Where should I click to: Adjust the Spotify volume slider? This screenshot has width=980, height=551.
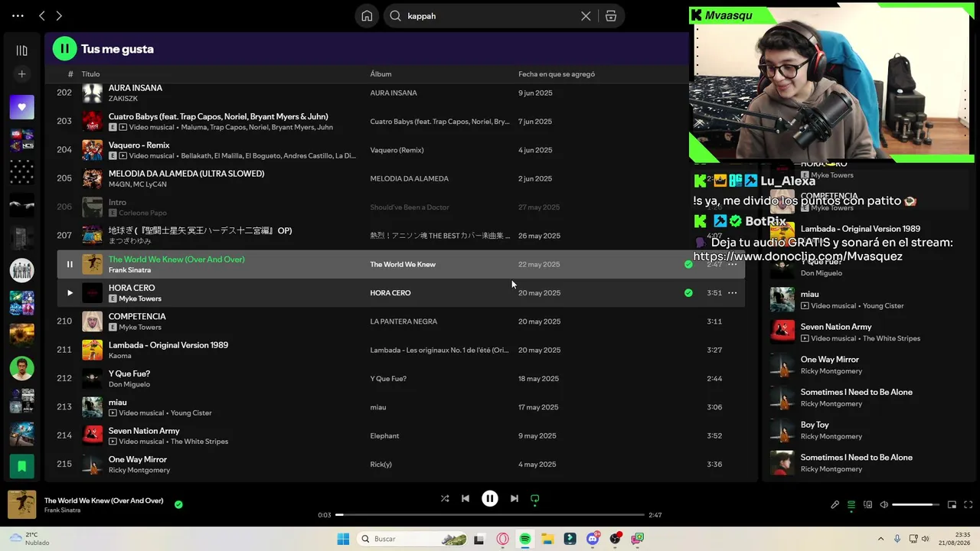click(x=916, y=504)
